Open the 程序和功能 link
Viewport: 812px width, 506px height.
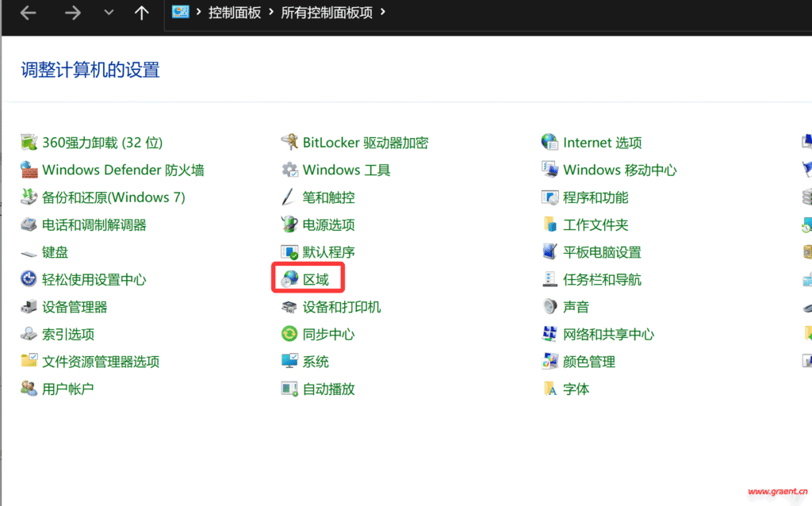point(596,197)
